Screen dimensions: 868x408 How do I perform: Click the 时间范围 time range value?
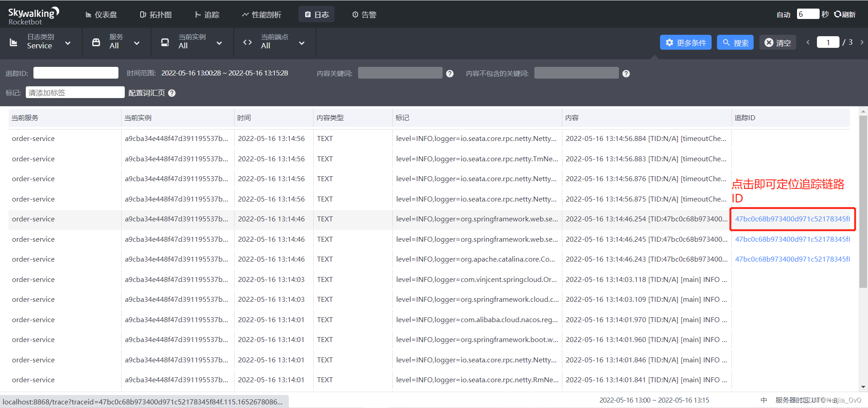(x=225, y=73)
